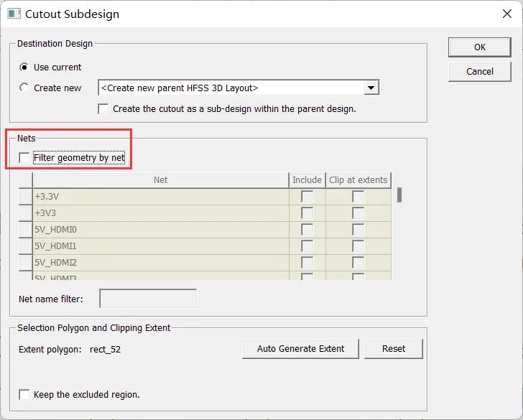Check Include for the +3V3 net

307,213
